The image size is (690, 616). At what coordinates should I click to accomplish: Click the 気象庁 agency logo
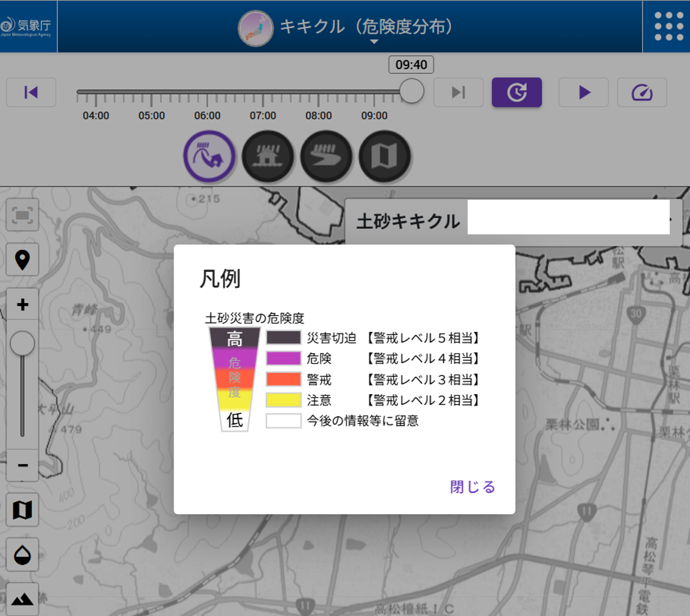pyautogui.click(x=27, y=26)
